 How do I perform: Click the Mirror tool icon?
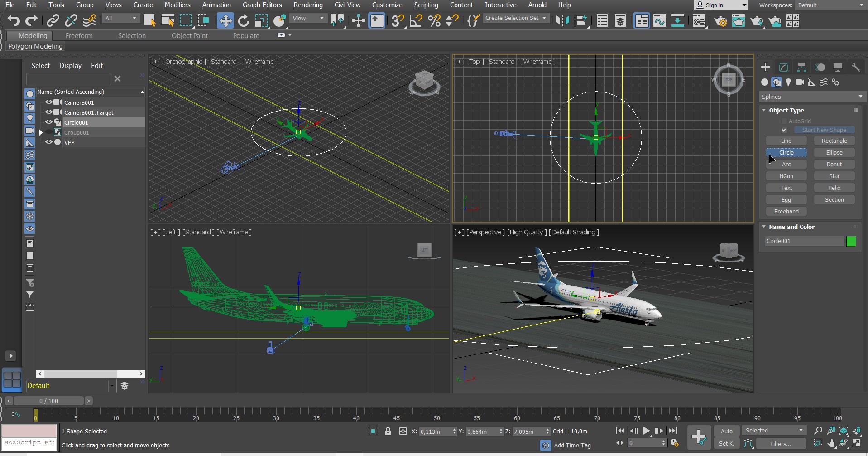562,21
